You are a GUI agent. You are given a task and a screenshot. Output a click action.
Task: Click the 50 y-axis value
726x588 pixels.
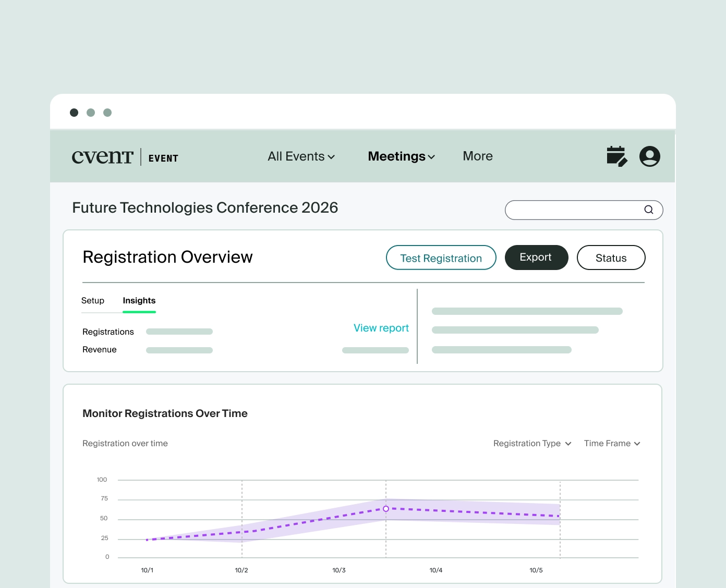[104, 518]
